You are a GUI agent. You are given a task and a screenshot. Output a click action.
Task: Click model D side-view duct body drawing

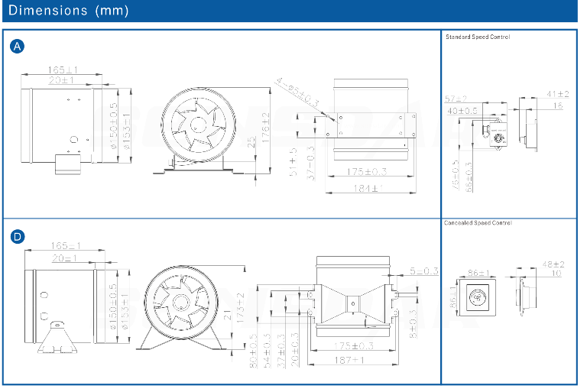click(65, 306)
